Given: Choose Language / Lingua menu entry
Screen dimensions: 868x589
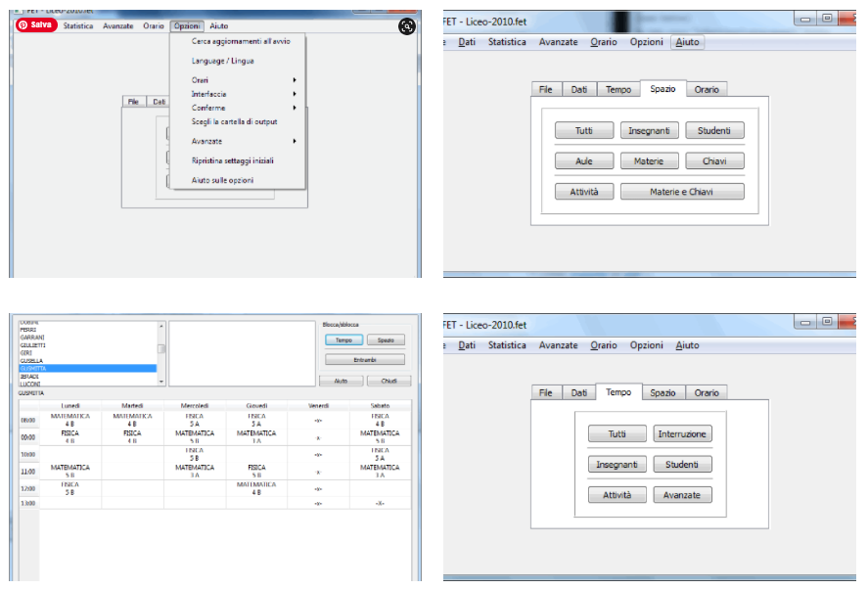Looking at the screenshot, I should tap(222, 61).
